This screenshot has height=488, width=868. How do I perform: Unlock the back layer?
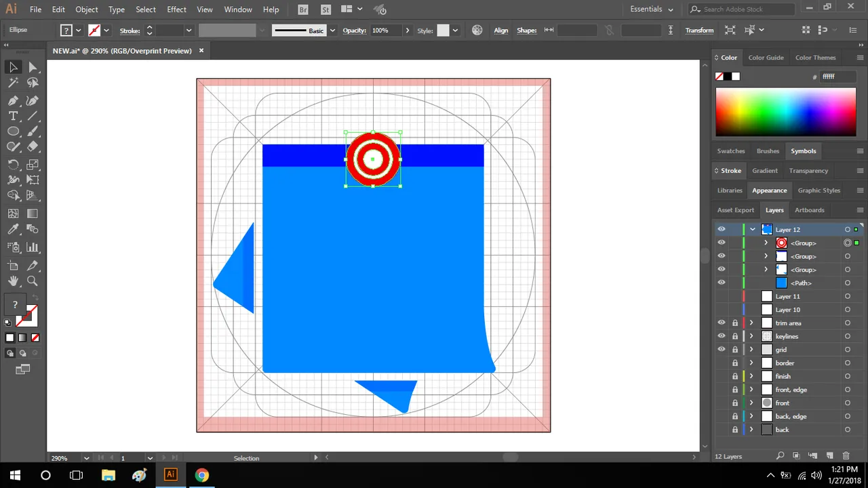point(735,430)
